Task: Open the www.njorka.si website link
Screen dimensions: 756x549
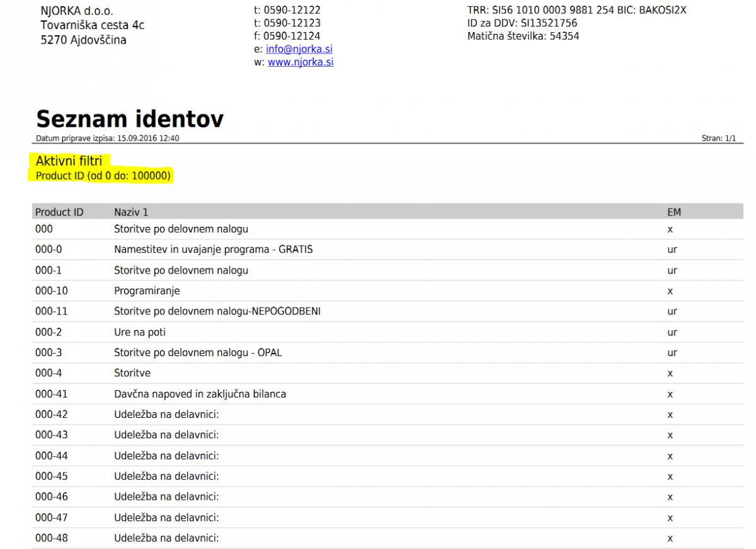Action: pyautogui.click(x=301, y=62)
